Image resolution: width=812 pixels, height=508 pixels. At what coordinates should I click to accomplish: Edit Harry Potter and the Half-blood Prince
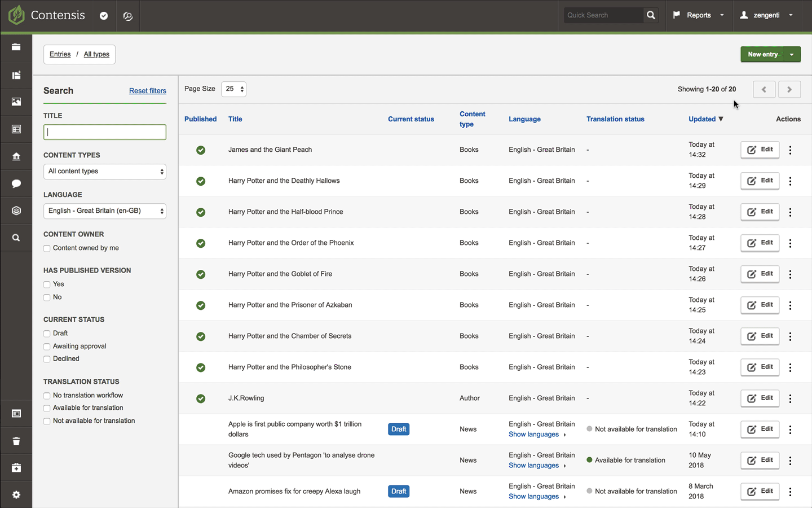(x=760, y=212)
